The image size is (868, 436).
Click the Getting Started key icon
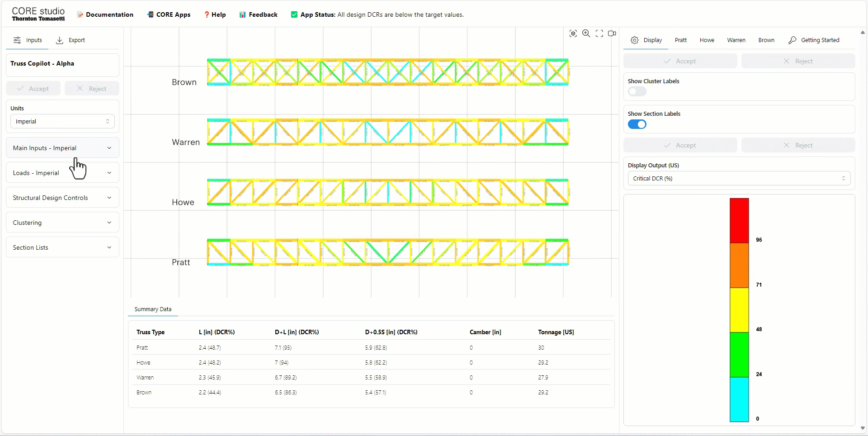tap(792, 40)
